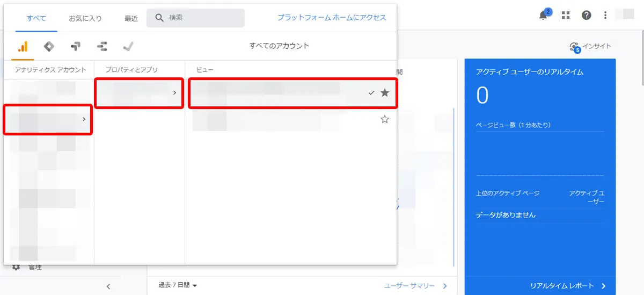
Task: Expand the highlighted property row
Action: coord(139,93)
